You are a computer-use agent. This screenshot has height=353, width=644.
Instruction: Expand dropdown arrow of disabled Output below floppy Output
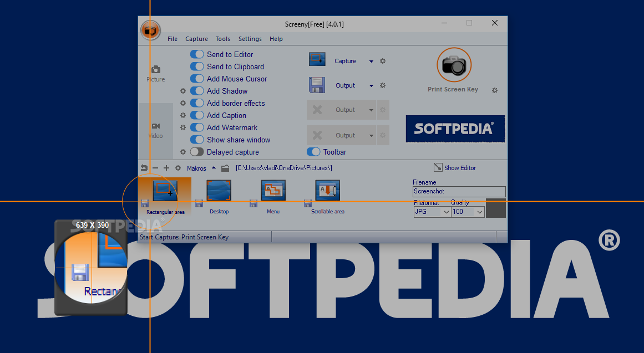371,110
